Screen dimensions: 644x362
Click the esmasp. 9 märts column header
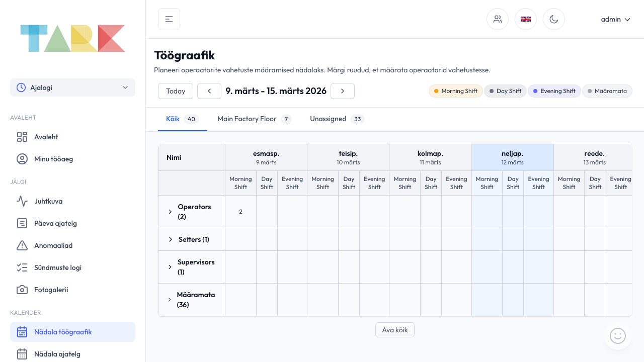(266, 157)
